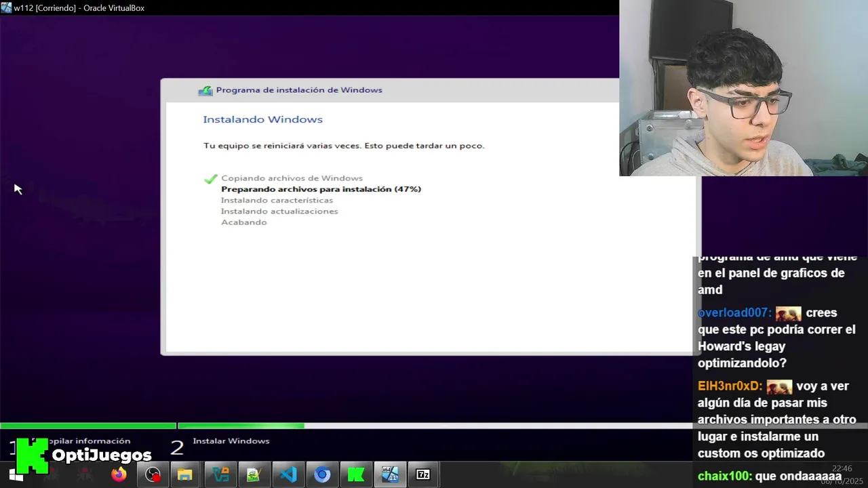Switch to VirtualBox x64 taskbar icon
This screenshot has width=868, height=488.
390,474
